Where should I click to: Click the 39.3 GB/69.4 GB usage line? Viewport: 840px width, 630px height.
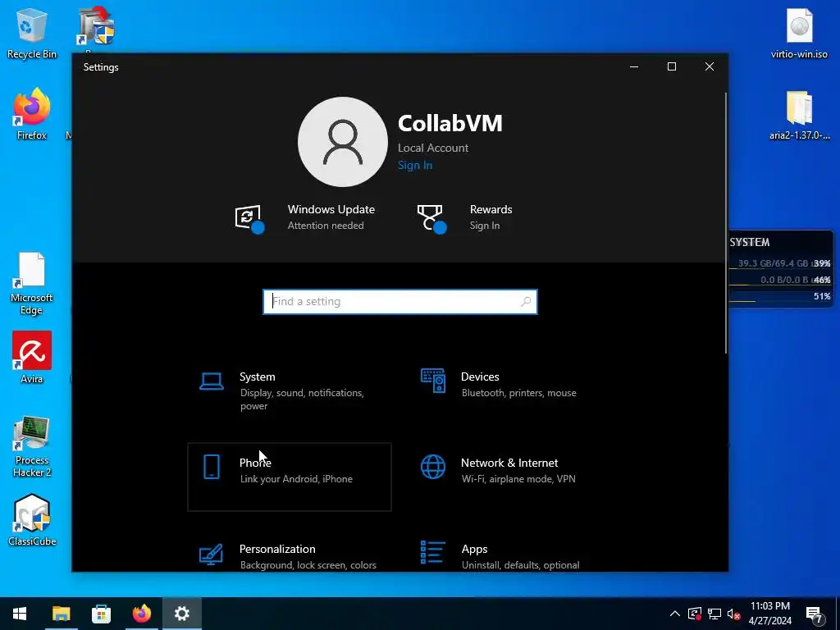[783, 263]
